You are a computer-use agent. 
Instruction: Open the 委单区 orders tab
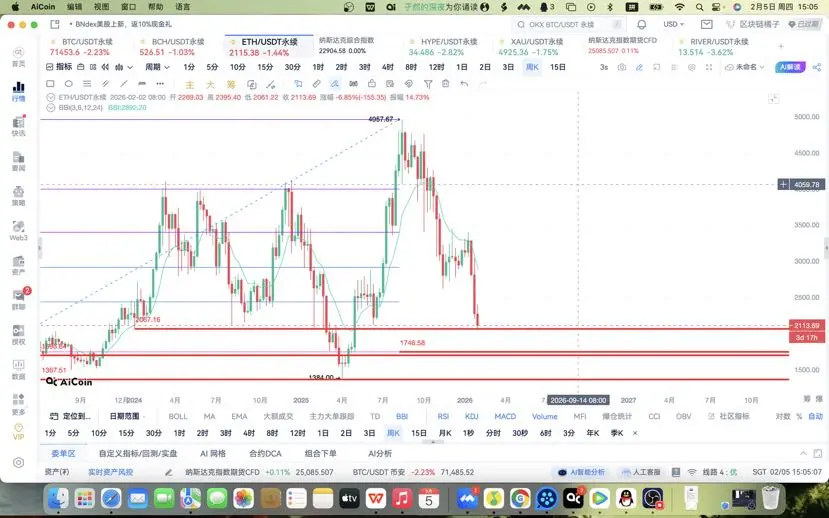63,454
